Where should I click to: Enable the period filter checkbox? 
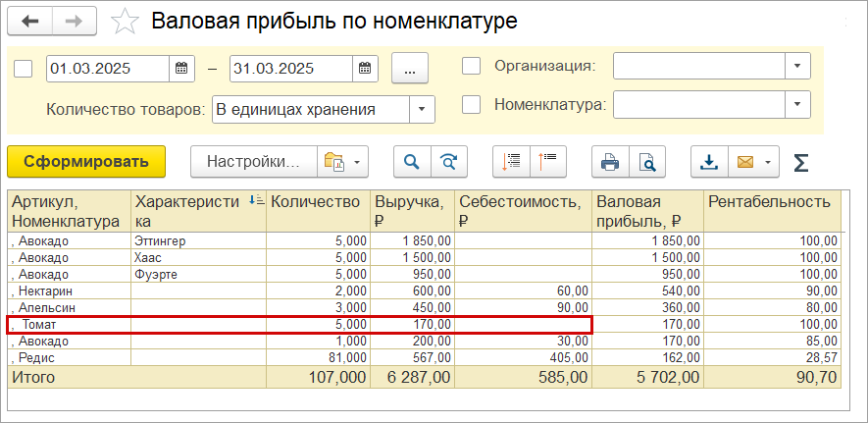[x=25, y=69]
